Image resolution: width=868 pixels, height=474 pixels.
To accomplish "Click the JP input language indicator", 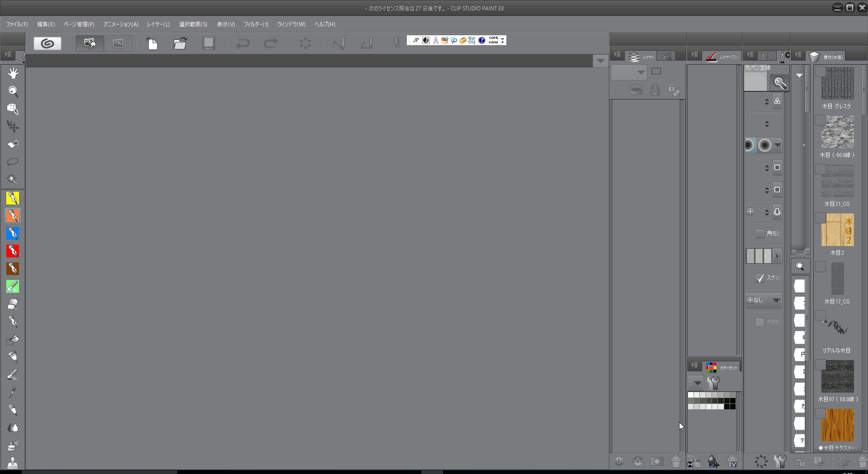I will (x=415, y=40).
